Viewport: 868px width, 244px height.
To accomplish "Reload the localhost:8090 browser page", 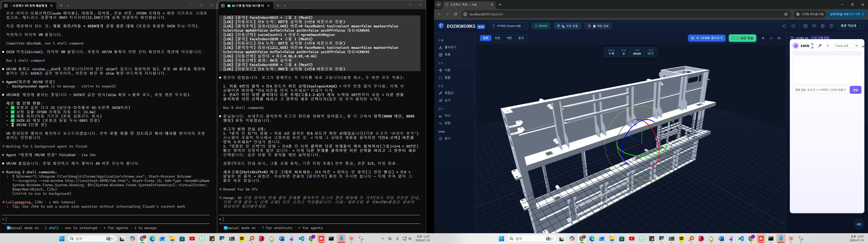I will click(x=455, y=14).
